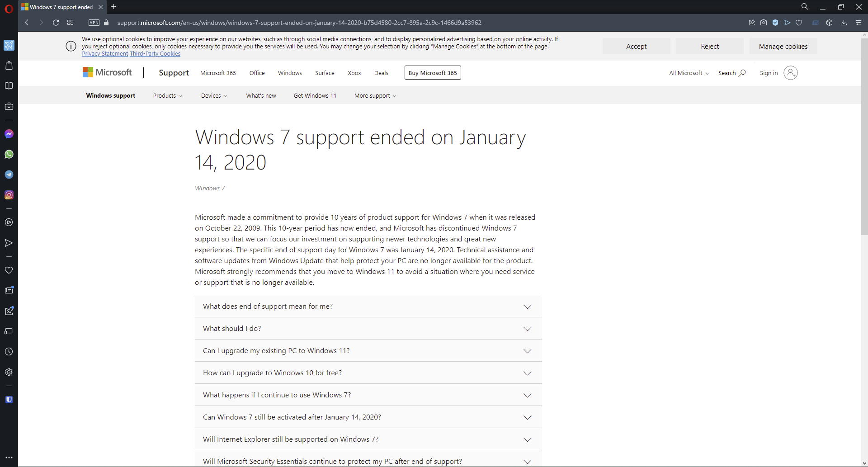Viewport: 868px width, 467px height.
Task: Reload the current page
Action: (56, 23)
